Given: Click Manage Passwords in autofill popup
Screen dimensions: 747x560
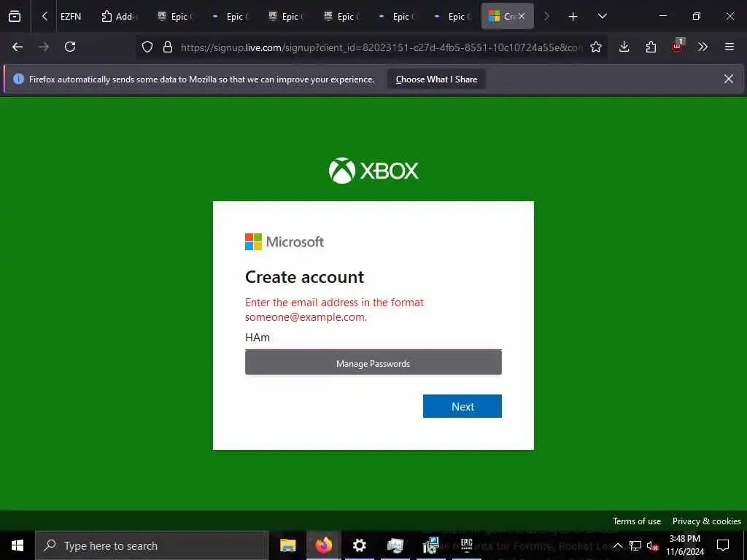Looking at the screenshot, I should [373, 363].
